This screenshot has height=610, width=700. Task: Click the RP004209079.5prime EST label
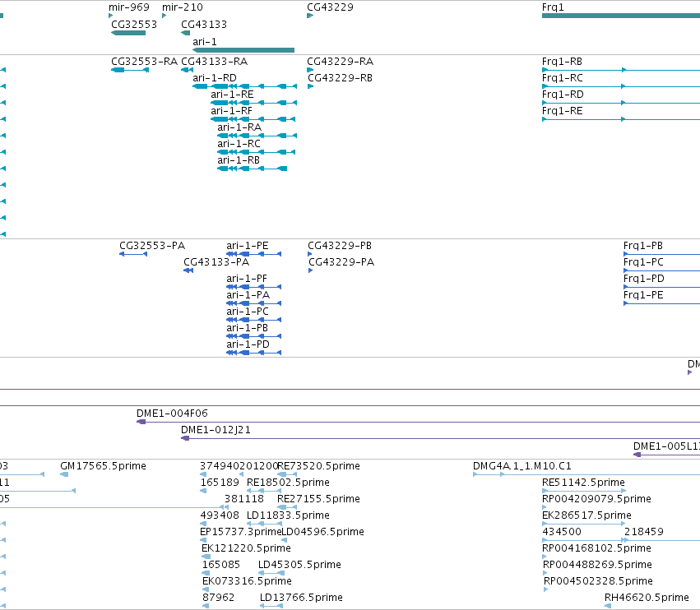point(596,499)
